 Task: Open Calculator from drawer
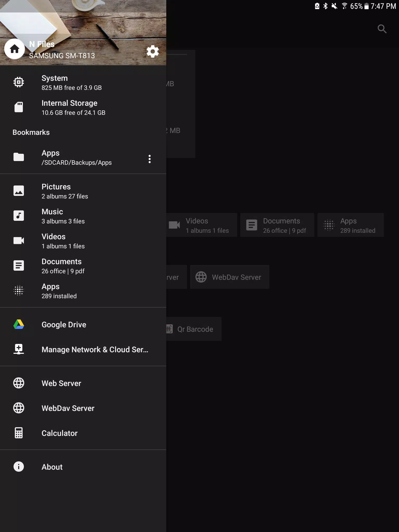83,433
